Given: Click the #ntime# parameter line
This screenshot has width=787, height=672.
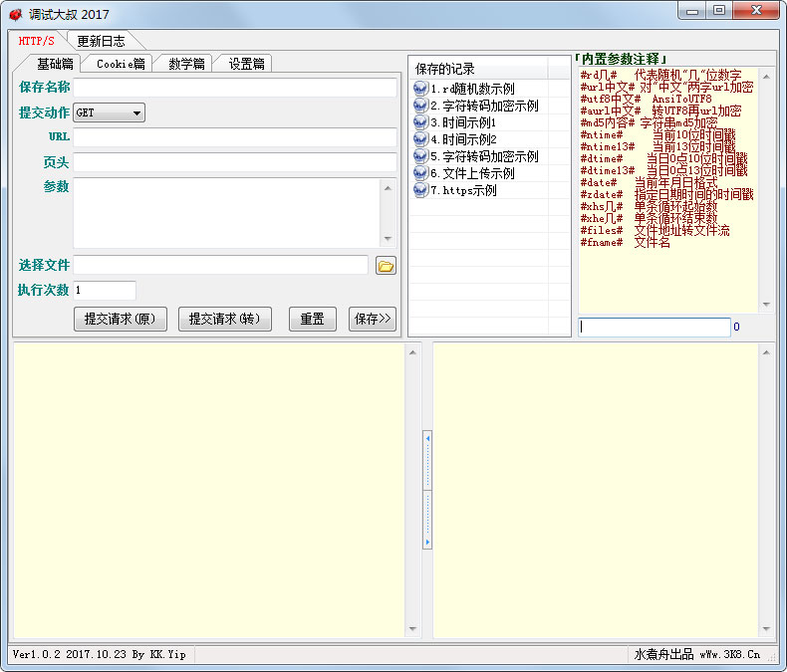Looking at the screenshot, I should pyautogui.click(x=657, y=135).
